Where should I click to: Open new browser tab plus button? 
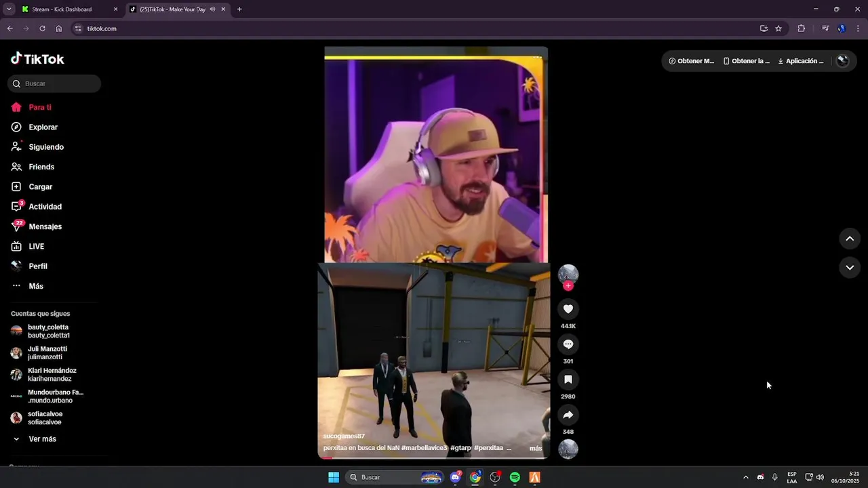pos(239,9)
